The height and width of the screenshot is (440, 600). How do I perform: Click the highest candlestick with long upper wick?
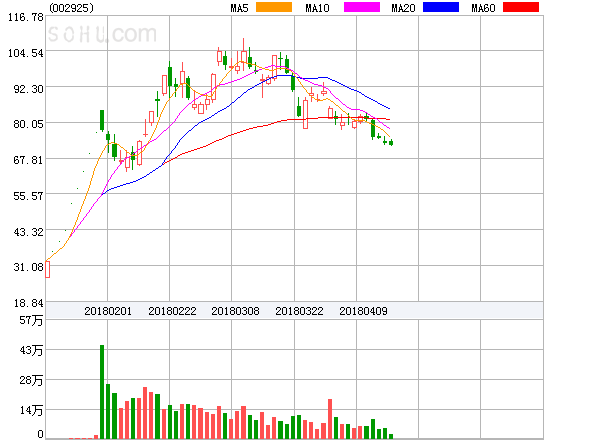coord(243,54)
